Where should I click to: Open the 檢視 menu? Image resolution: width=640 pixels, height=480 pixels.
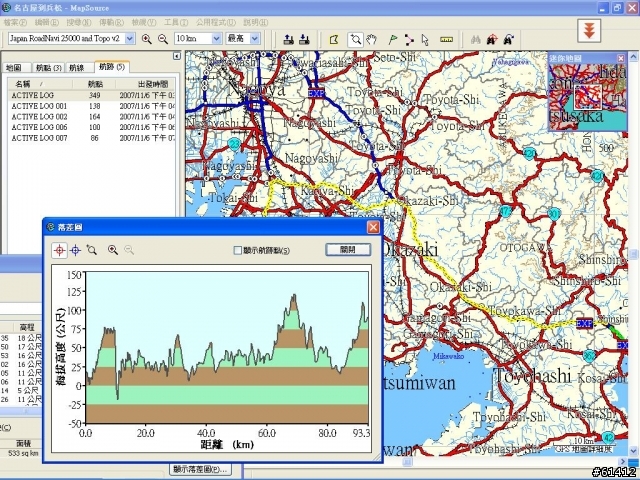point(144,22)
